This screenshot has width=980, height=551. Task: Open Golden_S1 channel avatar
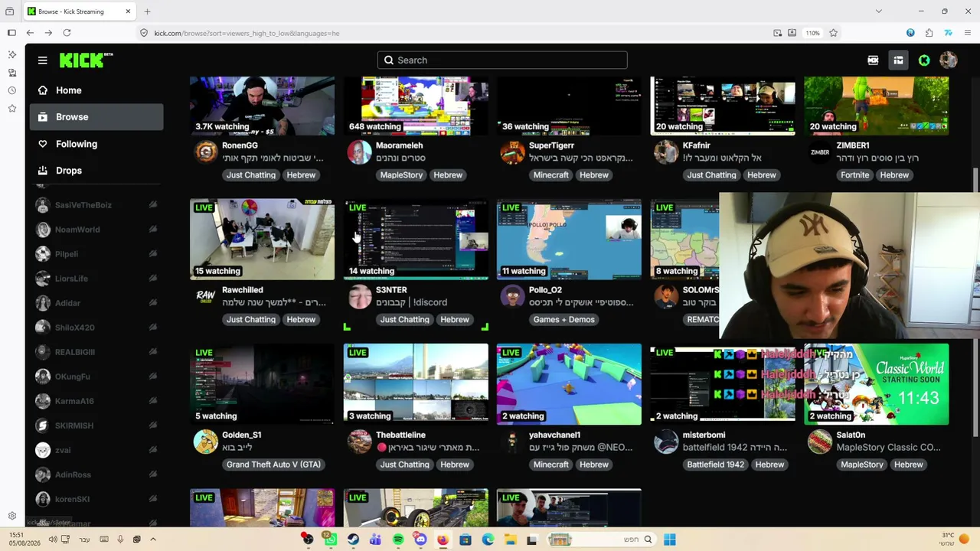click(205, 441)
